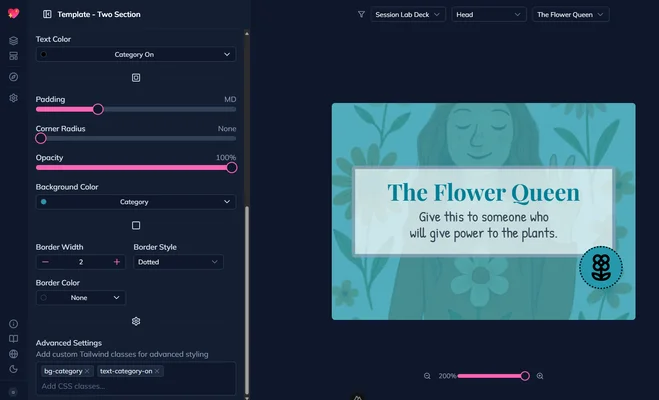
Task: Click the Padding slider handle
Action: tap(98, 109)
